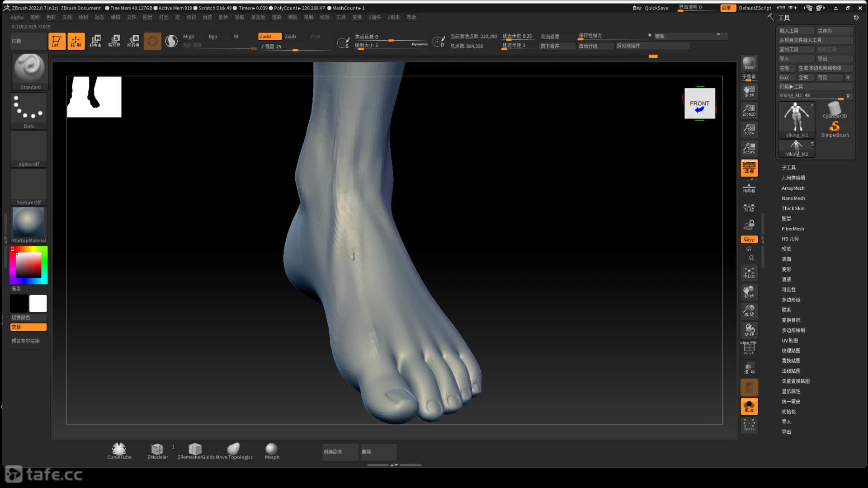Screen dimensions: 868x488
Task: Toggle the Floor grid (地网格) icon
Action: pos(749,188)
